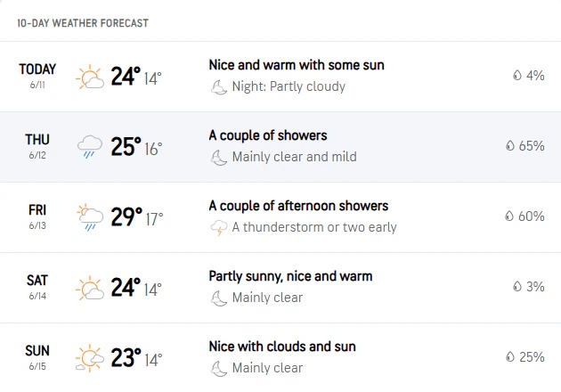Open the TODAY 6/11 forecast row

click(x=280, y=77)
